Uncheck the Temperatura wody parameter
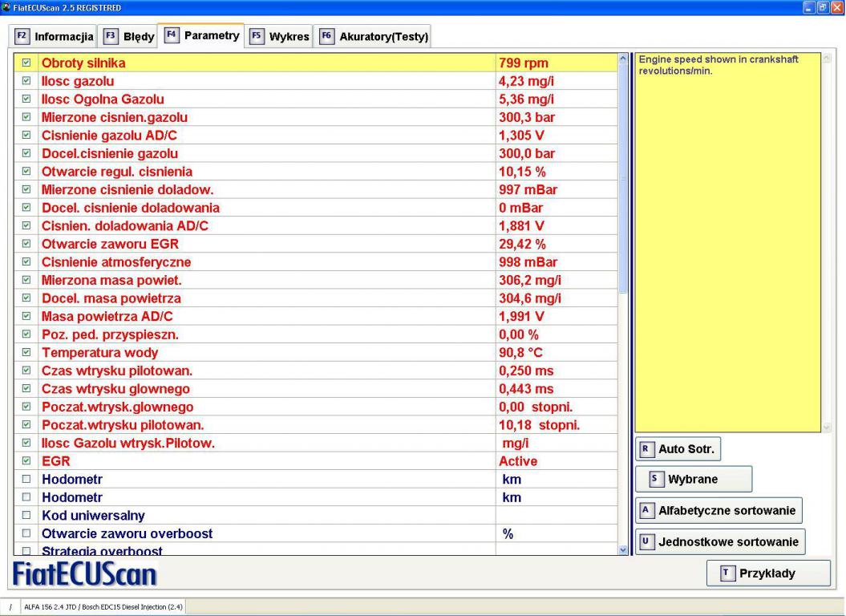This screenshot has height=616, width=846. (x=26, y=352)
